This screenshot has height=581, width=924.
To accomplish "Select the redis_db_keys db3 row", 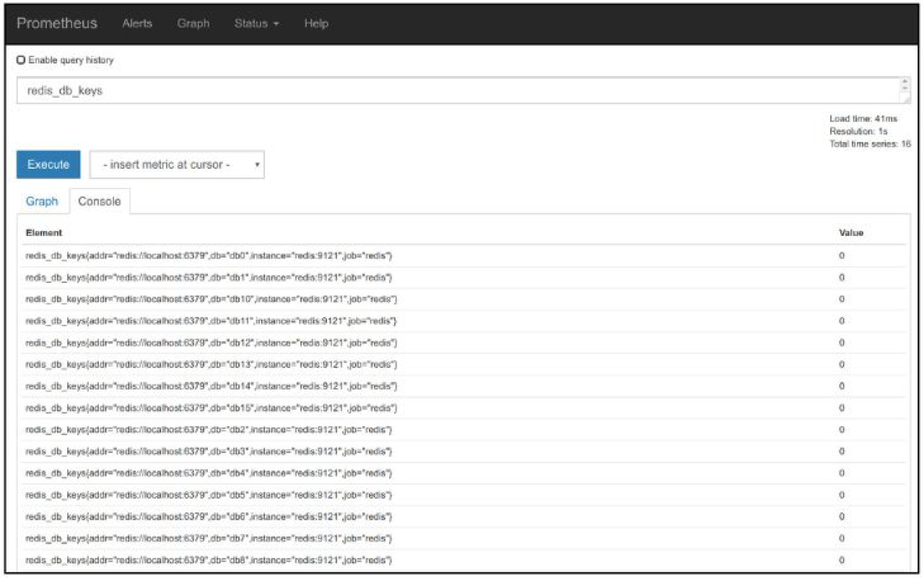I will tap(462, 452).
